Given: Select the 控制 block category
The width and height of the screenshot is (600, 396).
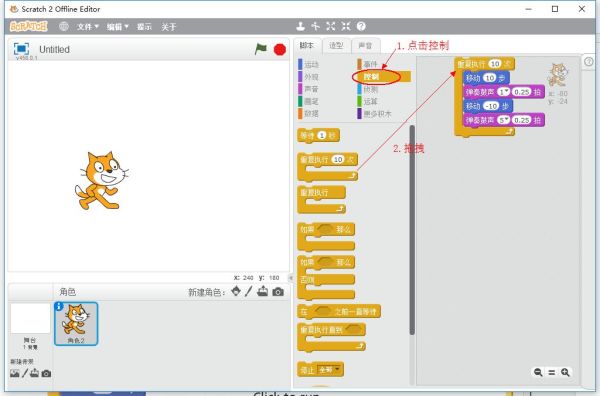Looking at the screenshot, I should point(384,77).
